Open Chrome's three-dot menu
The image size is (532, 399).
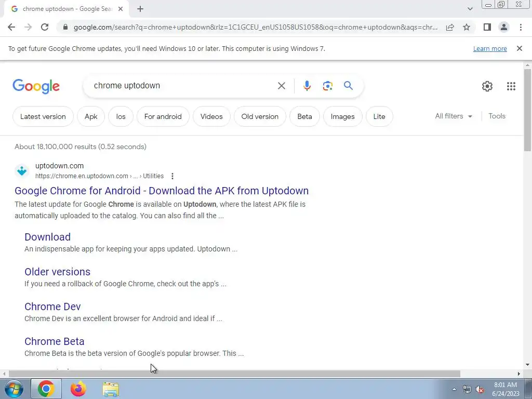pos(521,27)
